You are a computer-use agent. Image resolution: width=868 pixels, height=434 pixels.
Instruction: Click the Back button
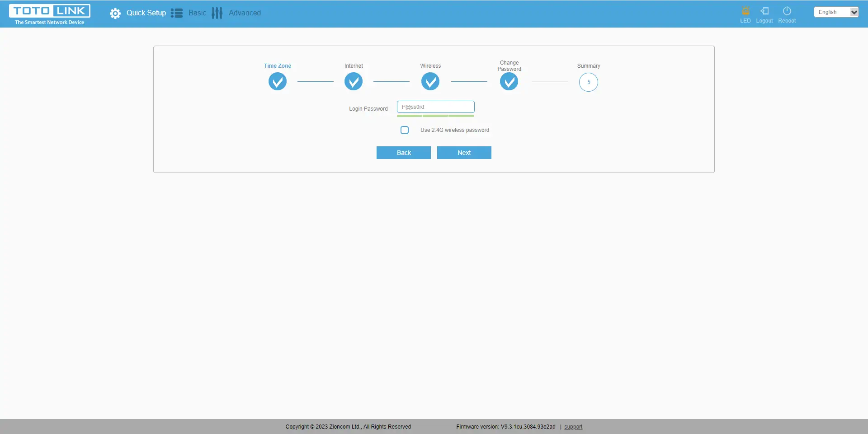click(x=404, y=153)
